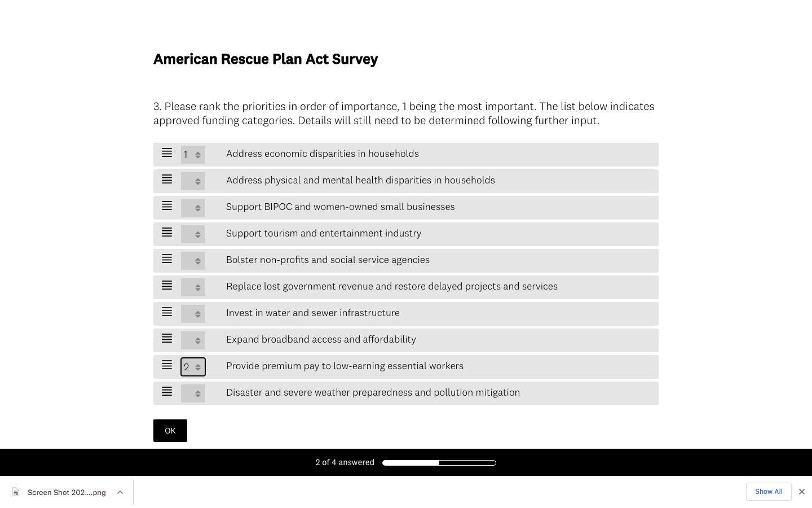The width and height of the screenshot is (812, 508).
Task: Click drag handle for Bolster non-profits row
Action: point(167,259)
